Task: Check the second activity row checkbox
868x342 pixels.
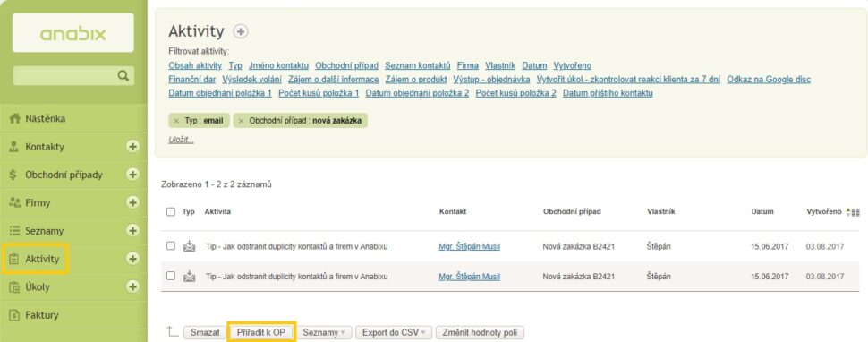Action: (x=171, y=276)
